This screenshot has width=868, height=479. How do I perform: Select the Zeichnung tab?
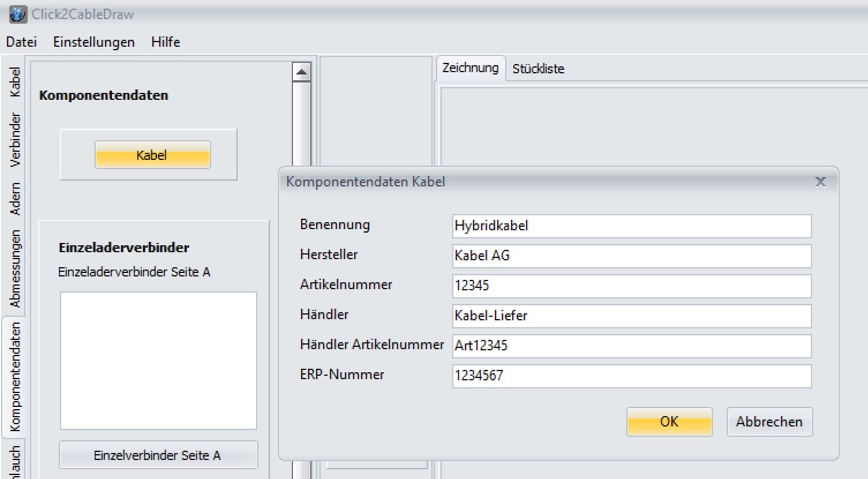(470, 68)
